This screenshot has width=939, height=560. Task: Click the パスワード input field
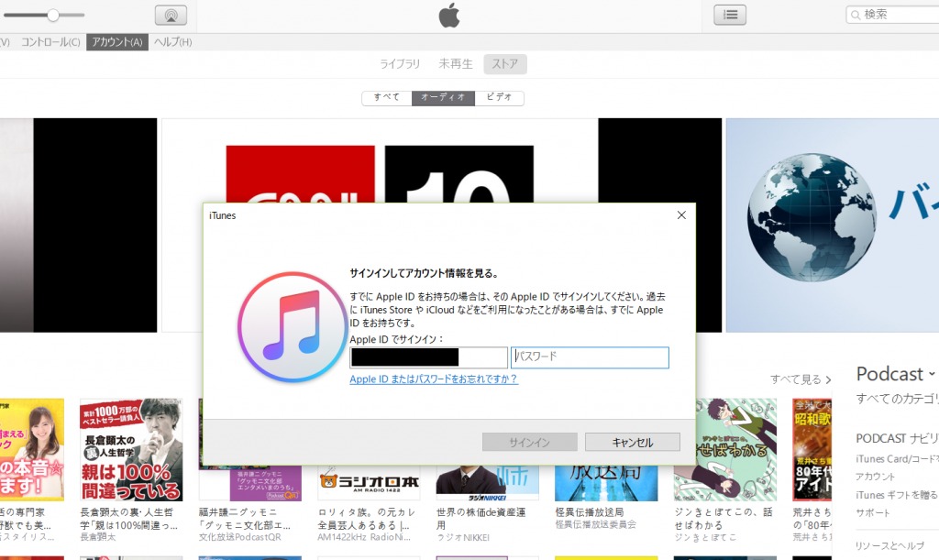(590, 357)
